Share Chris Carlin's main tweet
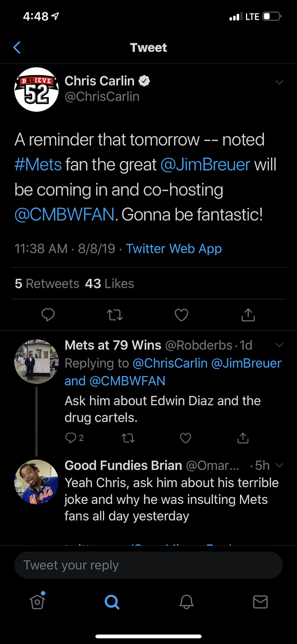Screen dimensions: 297x644 248,315
